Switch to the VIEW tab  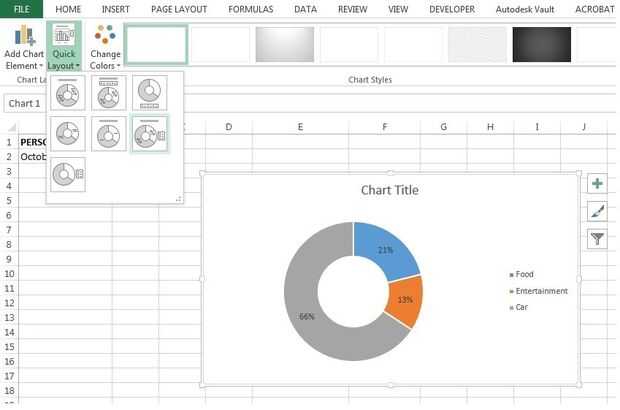tap(398, 9)
